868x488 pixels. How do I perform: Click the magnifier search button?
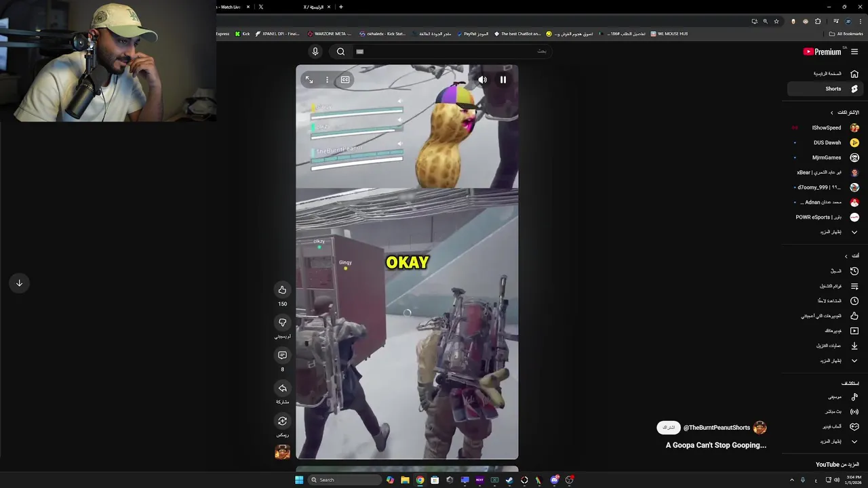(x=340, y=52)
